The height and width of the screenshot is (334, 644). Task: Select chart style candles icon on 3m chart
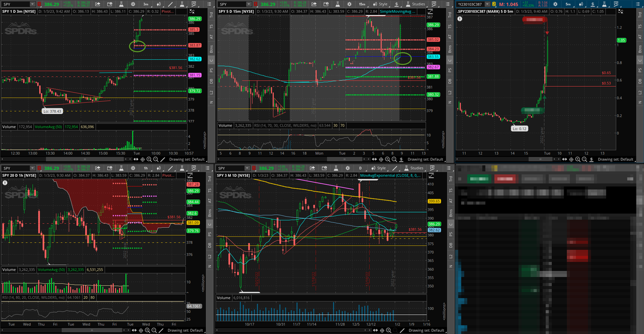coord(159,4)
